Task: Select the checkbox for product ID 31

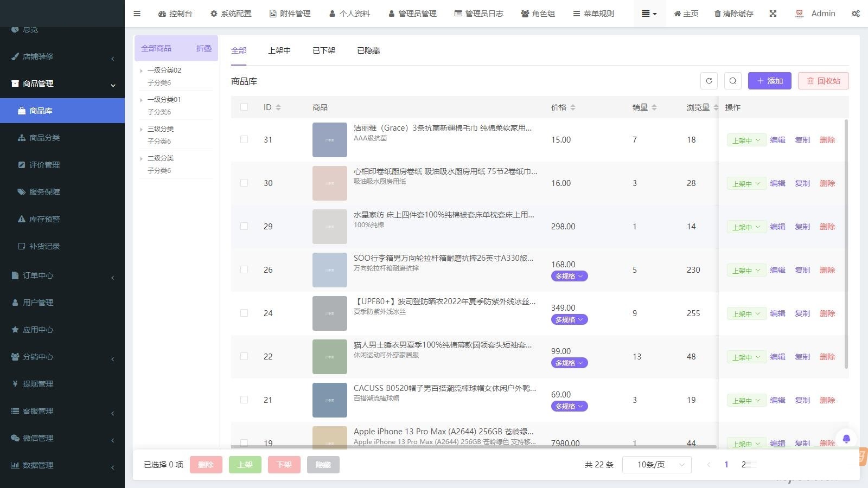Action: (x=244, y=139)
